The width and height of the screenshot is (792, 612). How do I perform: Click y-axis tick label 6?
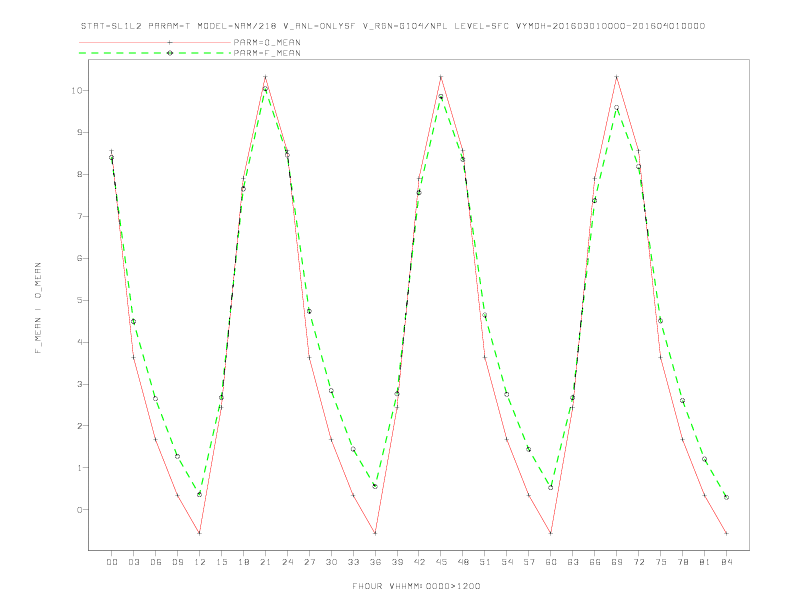[80, 258]
